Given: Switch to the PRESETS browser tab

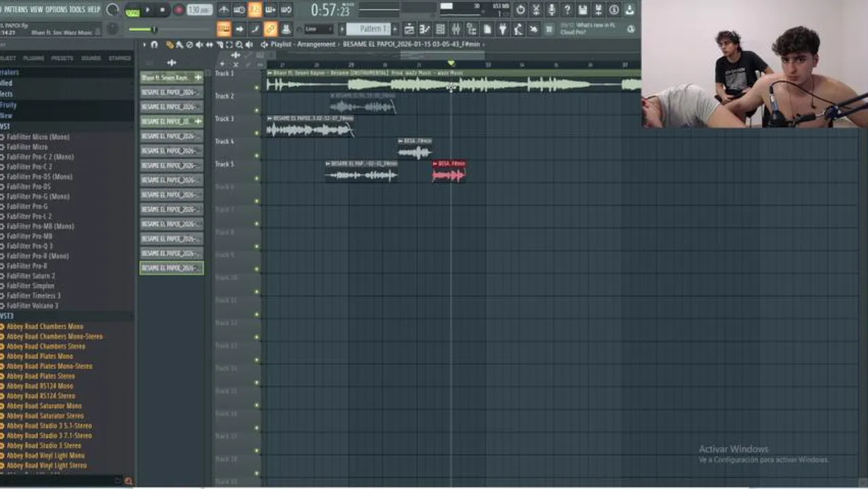Looking at the screenshot, I should (62, 58).
